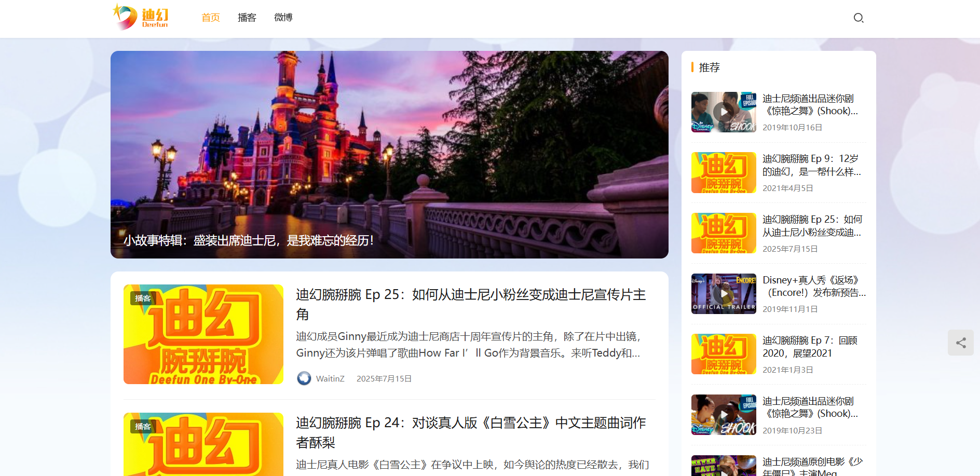Open Ep 25 article title link
Screen dimensions: 980x476
click(471, 304)
